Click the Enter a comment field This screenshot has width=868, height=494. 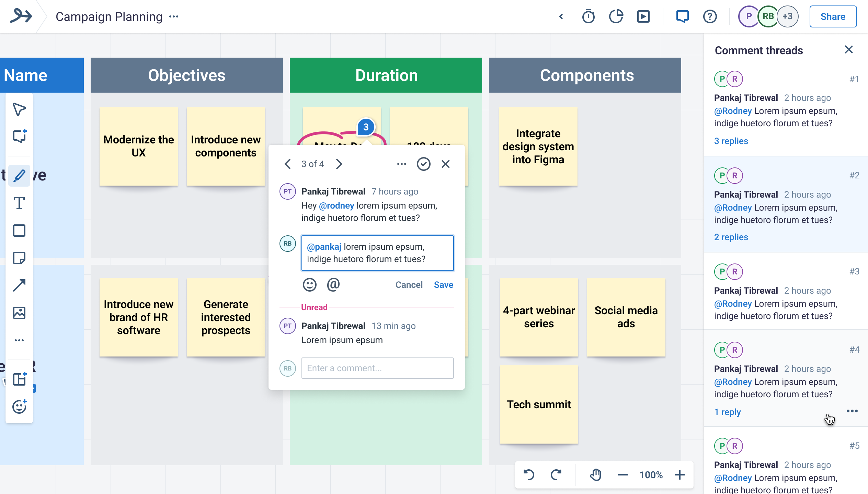pyautogui.click(x=377, y=368)
